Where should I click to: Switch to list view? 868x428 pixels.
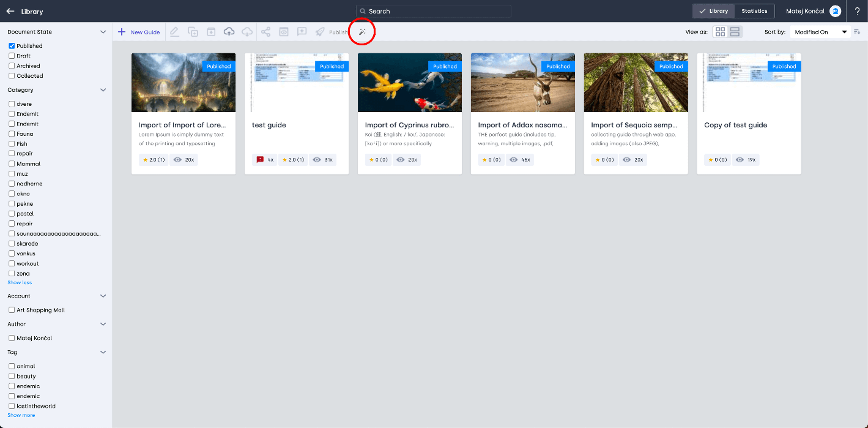click(x=735, y=32)
